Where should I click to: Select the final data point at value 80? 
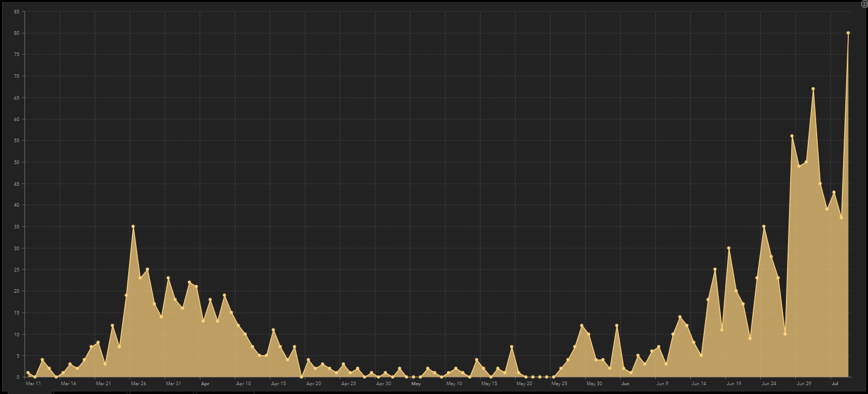(848, 33)
